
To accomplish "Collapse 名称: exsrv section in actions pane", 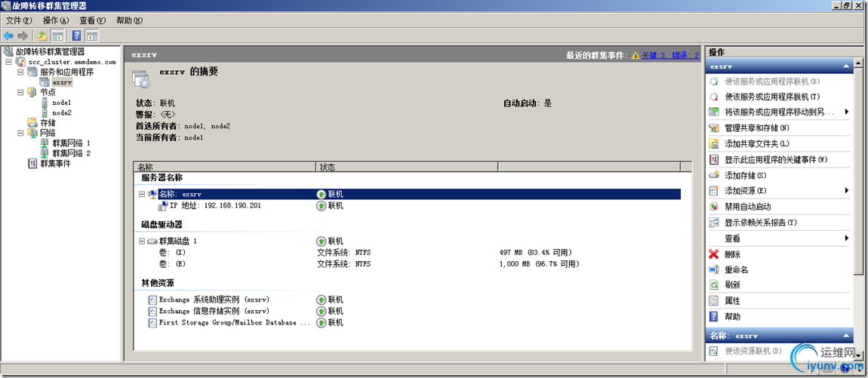I will tap(845, 336).
